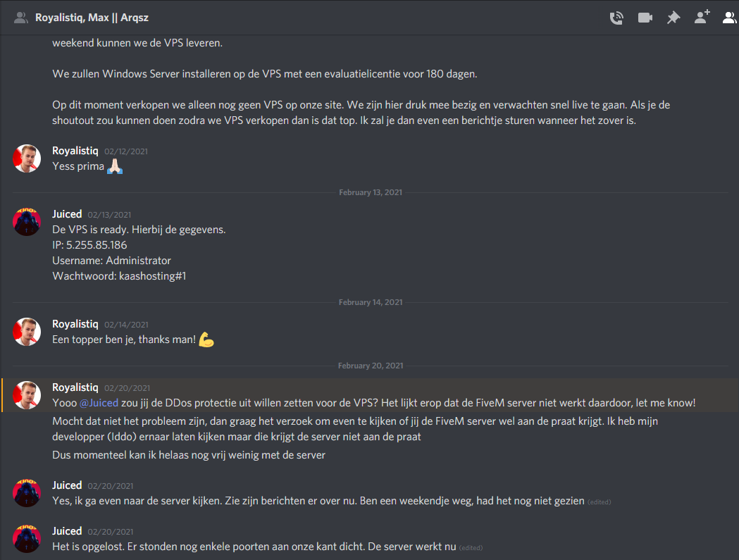
Task: Toggle the member list icon
Action: (x=729, y=18)
